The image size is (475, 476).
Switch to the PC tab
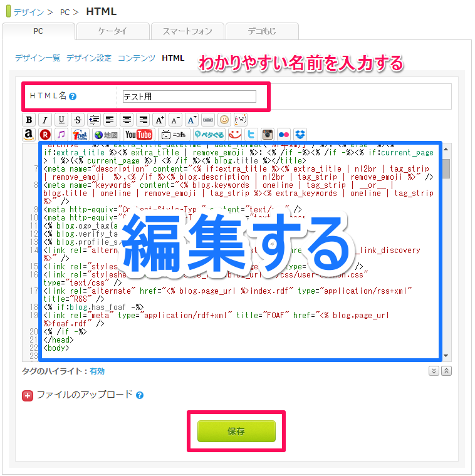click(38, 31)
